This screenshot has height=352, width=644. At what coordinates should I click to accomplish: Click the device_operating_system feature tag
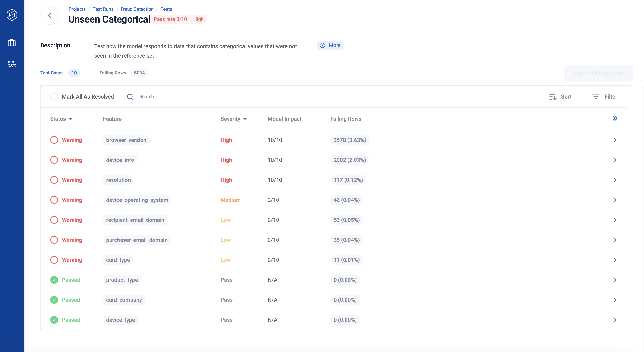(x=137, y=200)
